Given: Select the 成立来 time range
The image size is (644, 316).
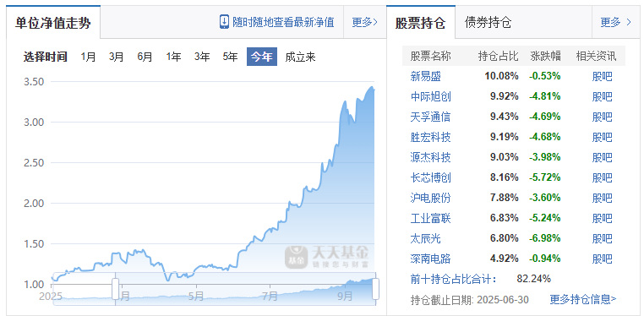Looking at the screenshot, I should coord(300,57).
